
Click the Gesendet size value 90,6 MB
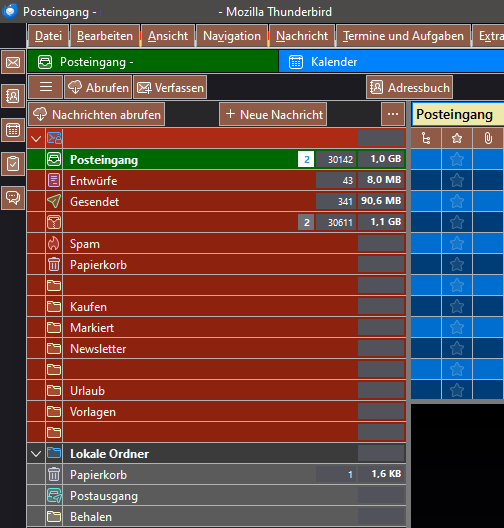(x=381, y=201)
